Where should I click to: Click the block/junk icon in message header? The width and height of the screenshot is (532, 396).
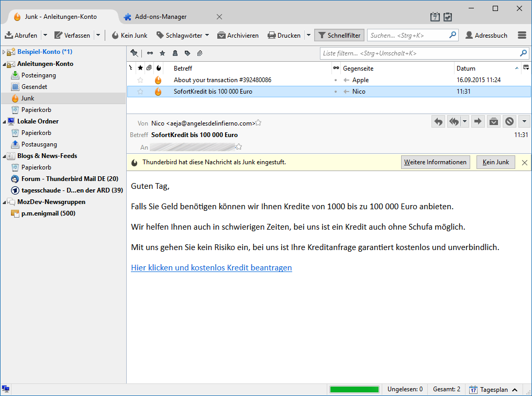coord(509,121)
